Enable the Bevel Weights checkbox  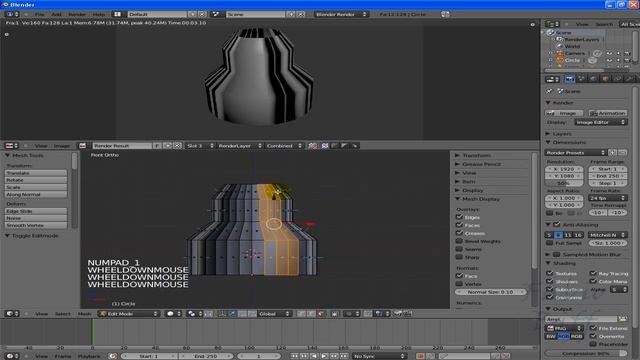coord(459,241)
